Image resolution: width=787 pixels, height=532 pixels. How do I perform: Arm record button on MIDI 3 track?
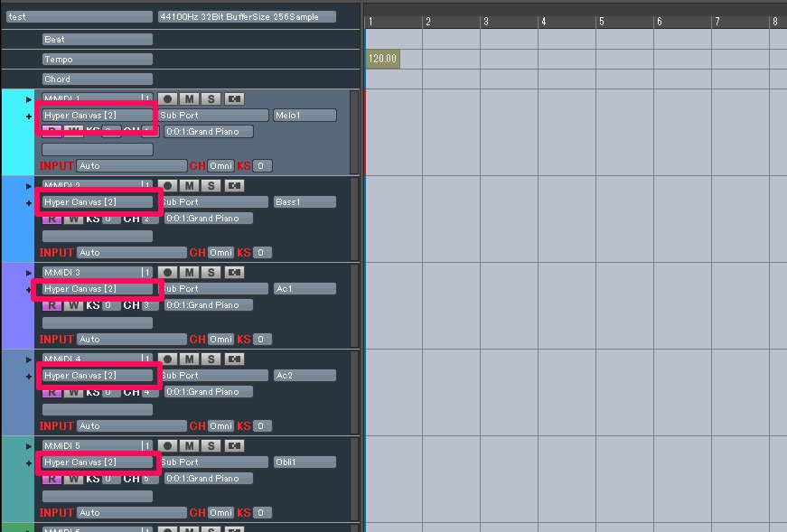(x=167, y=272)
